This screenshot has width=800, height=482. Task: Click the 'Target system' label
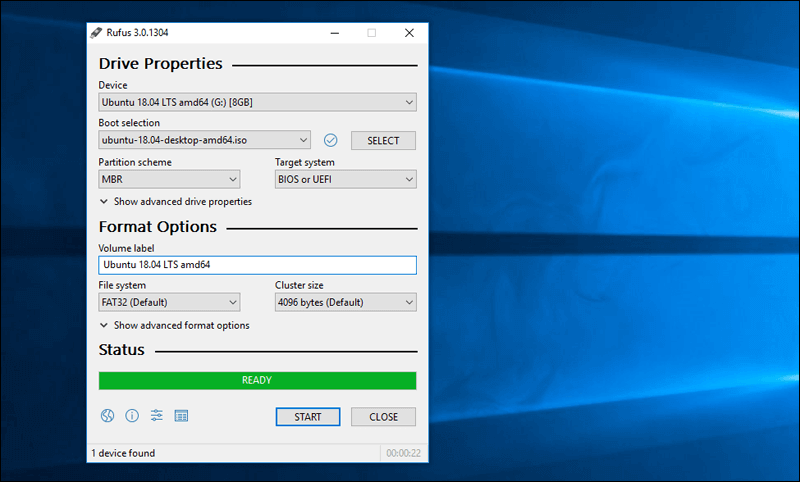(x=305, y=162)
